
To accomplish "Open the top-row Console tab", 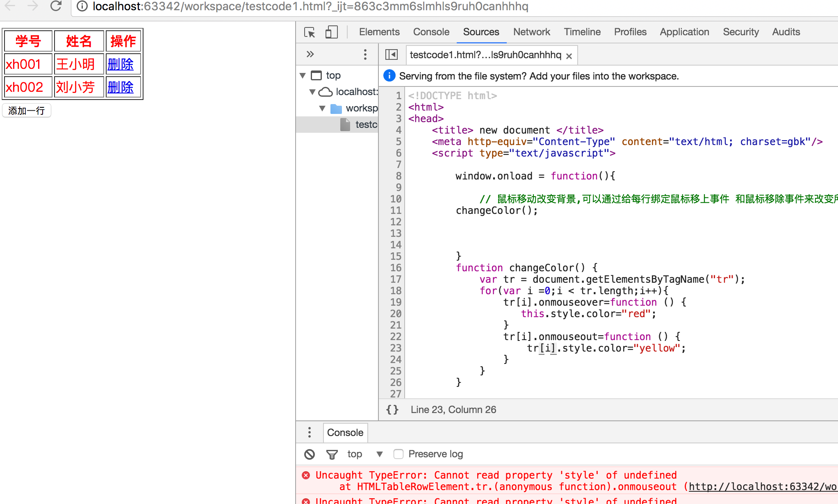I will [x=431, y=32].
